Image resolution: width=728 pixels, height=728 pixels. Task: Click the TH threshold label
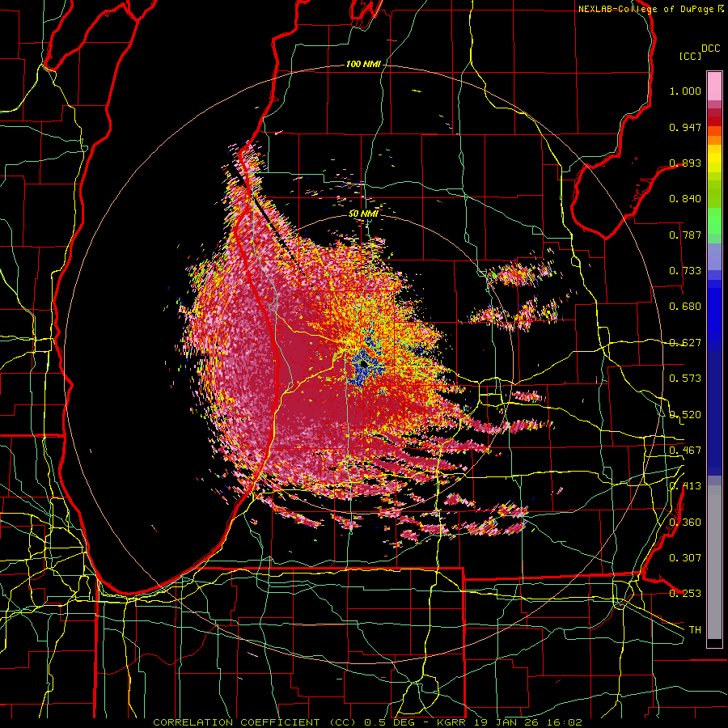tap(695, 630)
